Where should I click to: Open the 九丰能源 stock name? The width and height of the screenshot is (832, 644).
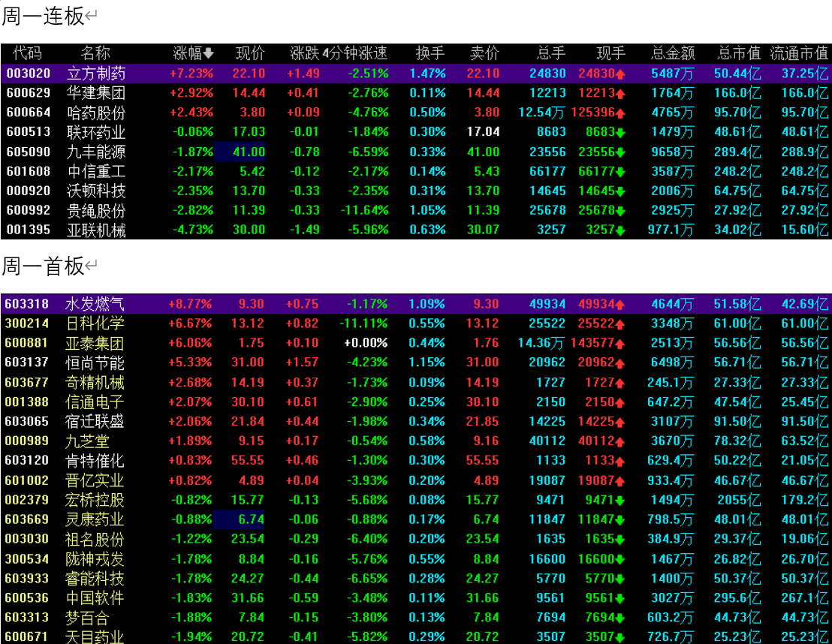[96, 152]
